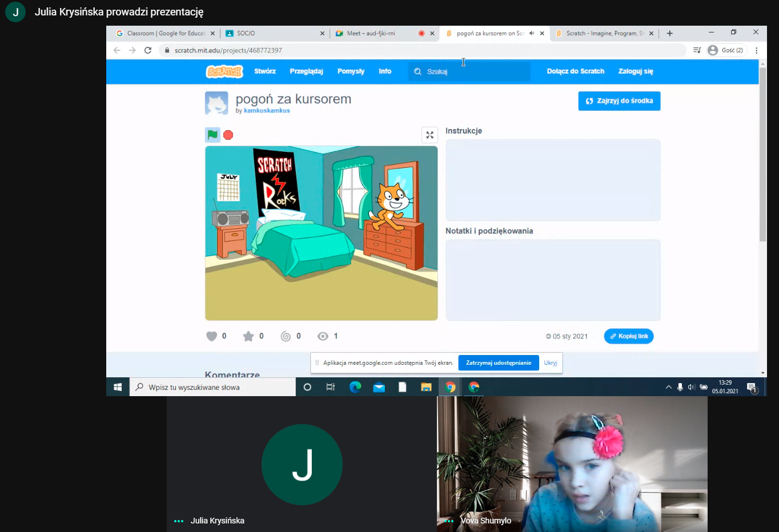779x532 pixels.
Task: Click the Notatki i podziękowania text box
Action: [553, 280]
